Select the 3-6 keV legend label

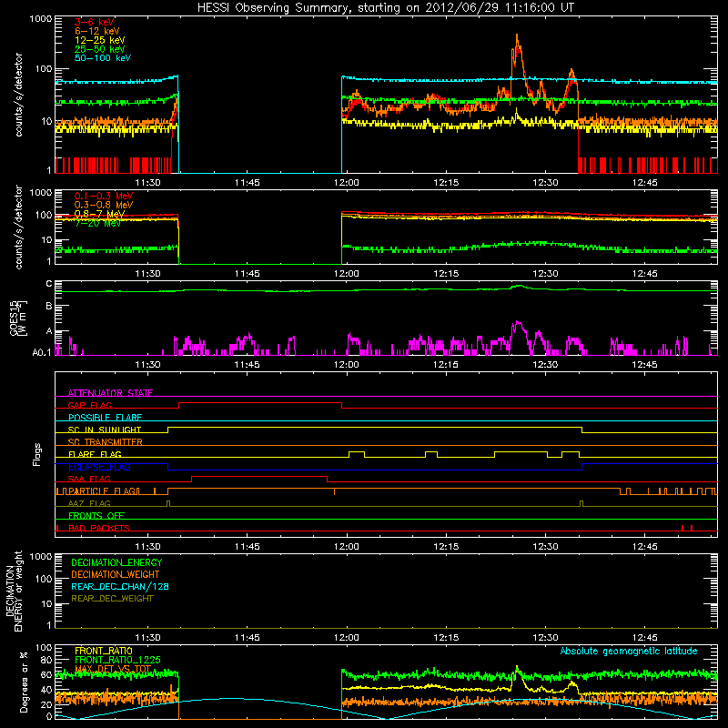[x=95, y=22]
